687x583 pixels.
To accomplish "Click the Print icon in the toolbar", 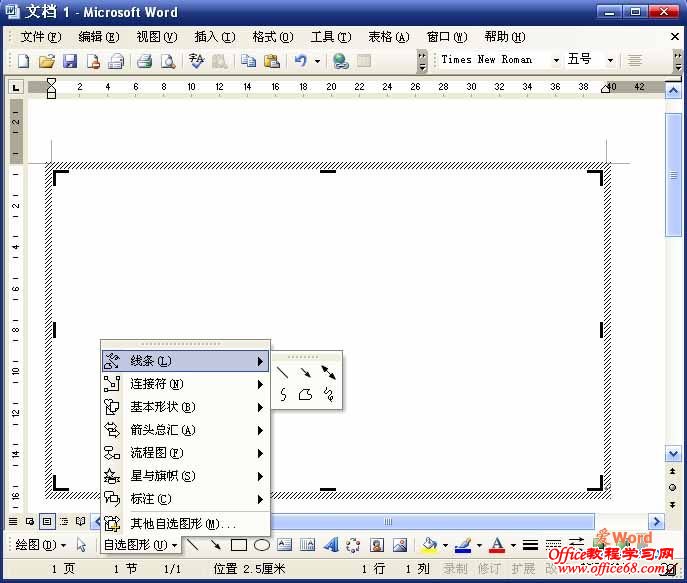I will pos(145,61).
